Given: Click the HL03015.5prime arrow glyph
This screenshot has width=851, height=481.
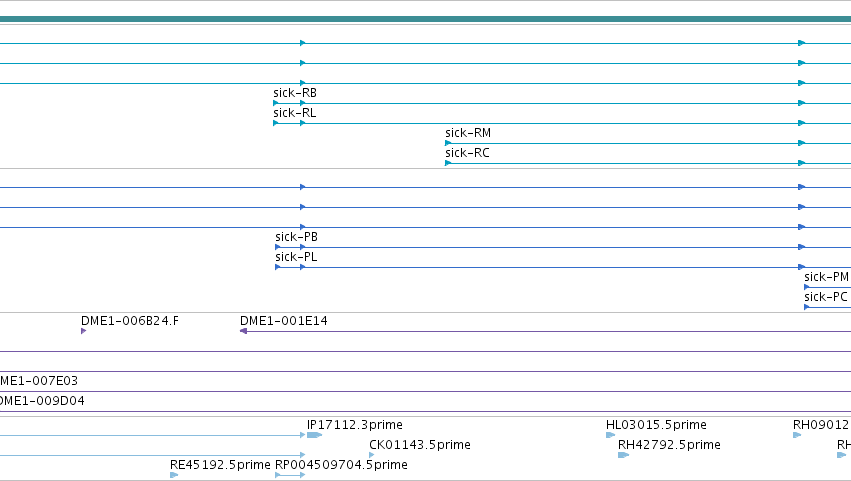Looking at the screenshot, I should (610, 435).
